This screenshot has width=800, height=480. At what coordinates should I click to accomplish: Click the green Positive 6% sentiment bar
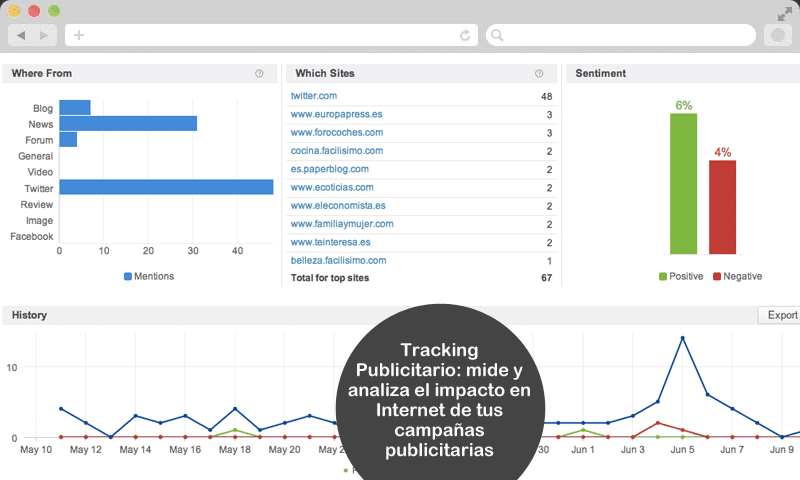point(683,183)
